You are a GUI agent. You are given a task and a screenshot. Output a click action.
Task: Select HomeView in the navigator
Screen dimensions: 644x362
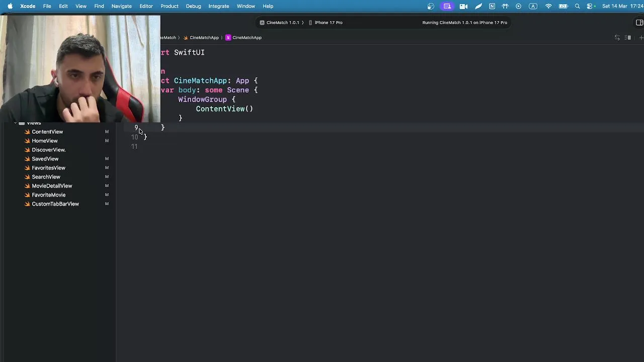(x=45, y=141)
